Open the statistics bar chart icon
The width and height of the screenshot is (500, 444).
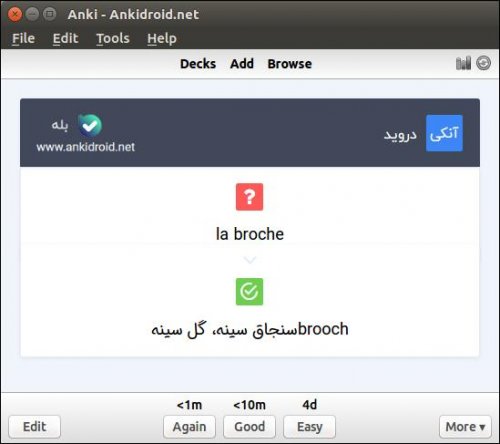tap(463, 63)
